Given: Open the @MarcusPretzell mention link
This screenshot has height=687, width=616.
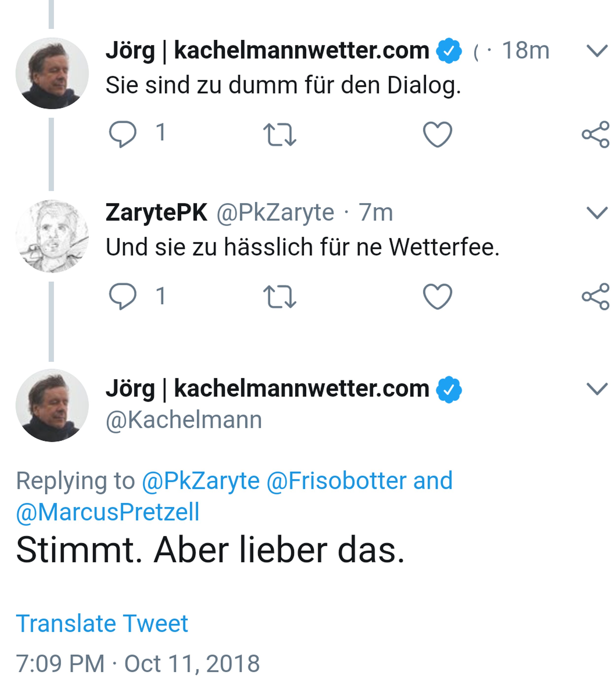Looking at the screenshot, I should [108, 512].
